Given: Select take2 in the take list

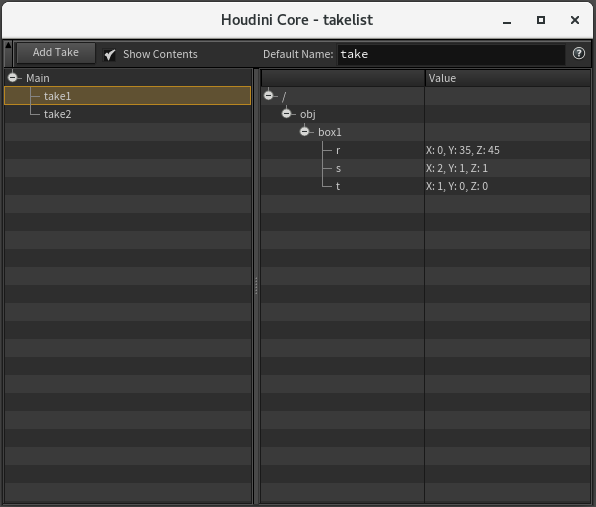Looking at the screenshot, I should pos(127,114).
